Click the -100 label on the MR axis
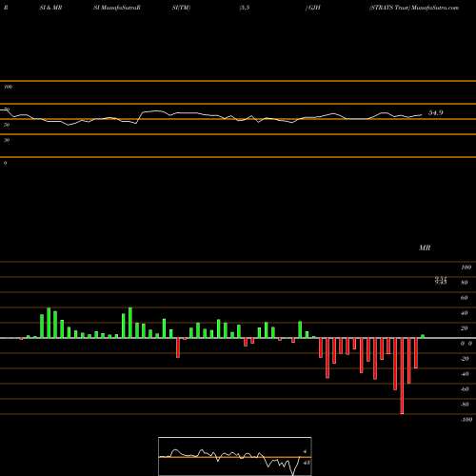The width and height of the screenshot is (476, 476). pos(466,420)
